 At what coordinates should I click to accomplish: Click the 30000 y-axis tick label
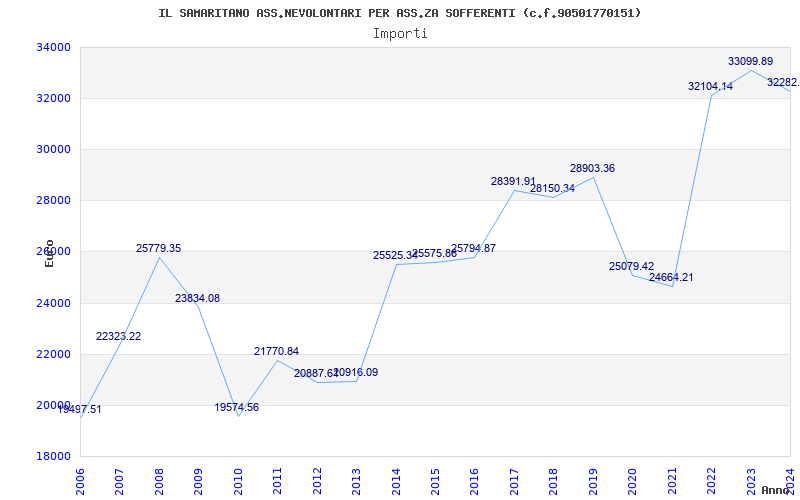[53, 149]
